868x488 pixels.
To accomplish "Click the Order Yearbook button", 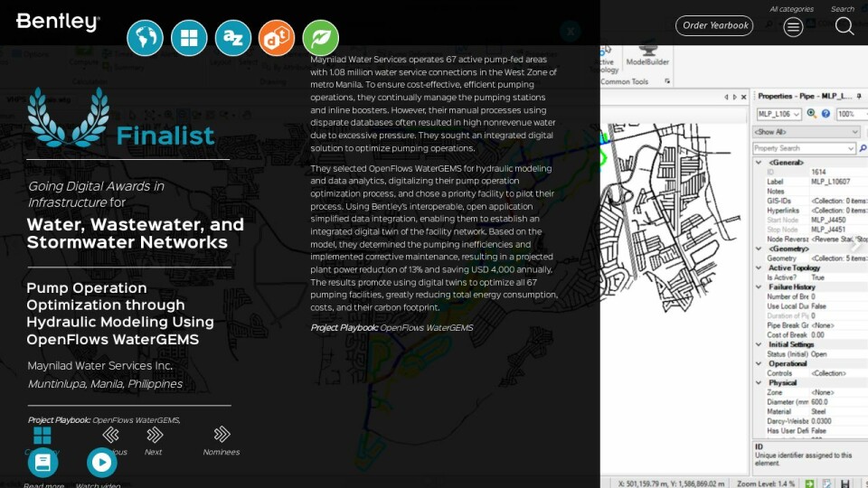I will (x=714, y=25).
